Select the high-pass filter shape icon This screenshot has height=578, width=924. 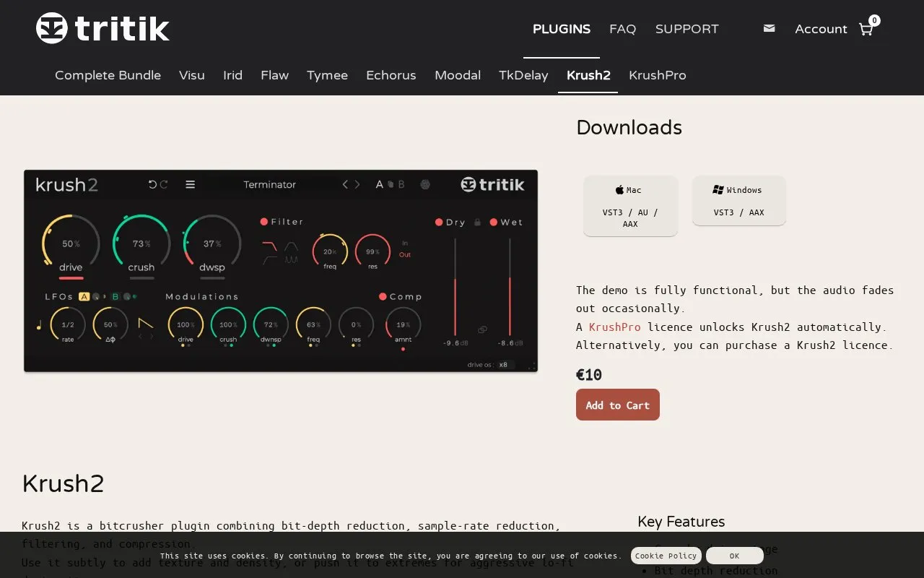point(269,259)
